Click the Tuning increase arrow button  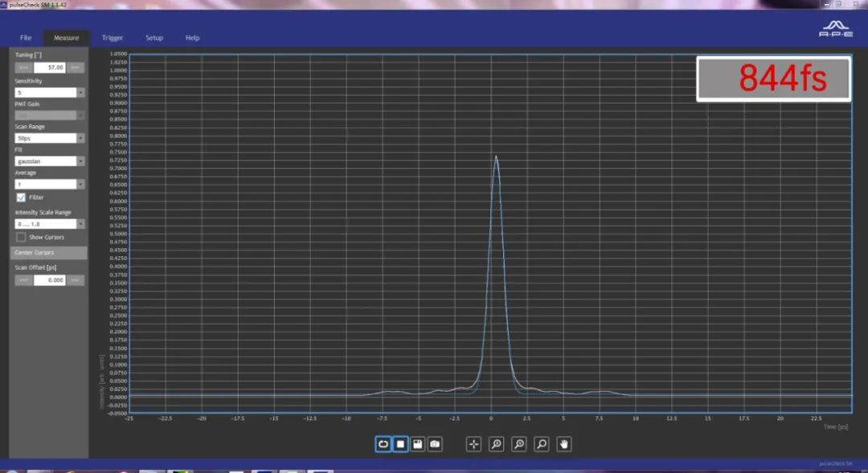pos(76,67)
